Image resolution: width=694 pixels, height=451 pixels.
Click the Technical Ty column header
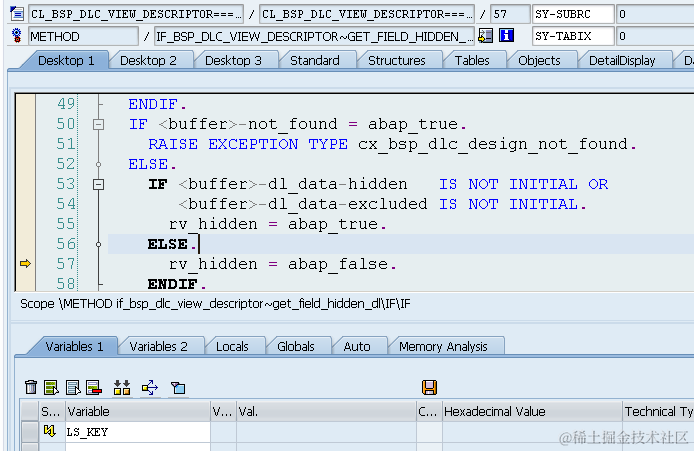pos(659,412)
